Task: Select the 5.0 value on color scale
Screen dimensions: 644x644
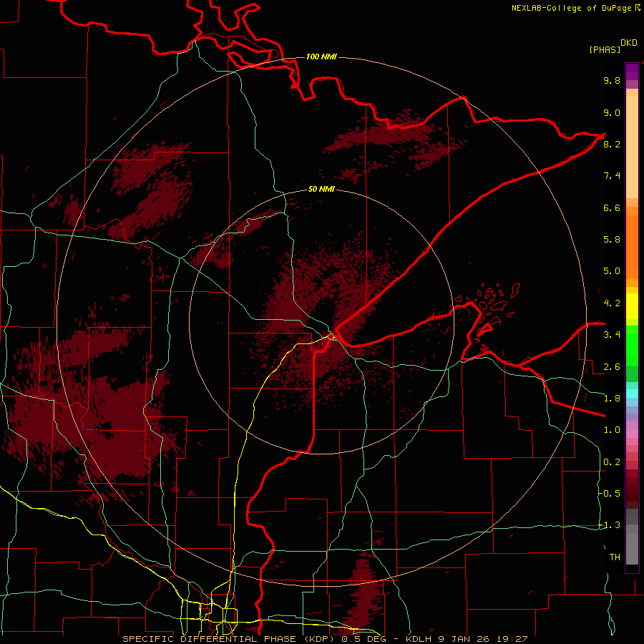Action: [612, 271]
